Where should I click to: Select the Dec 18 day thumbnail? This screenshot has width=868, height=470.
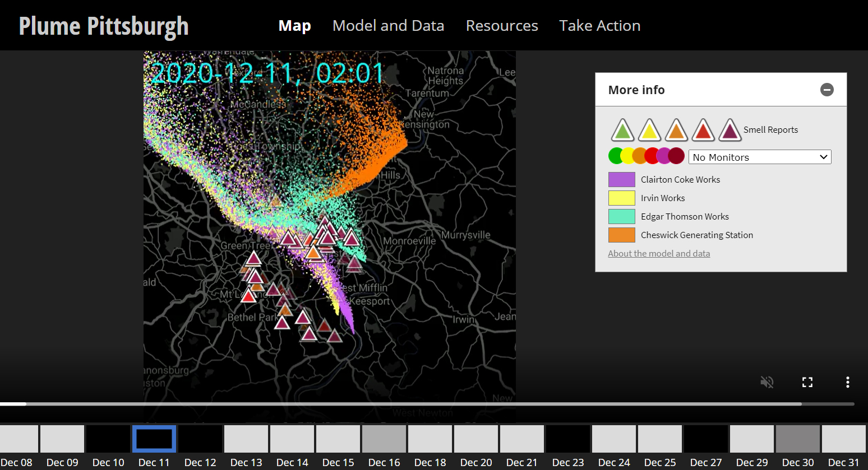430,439
